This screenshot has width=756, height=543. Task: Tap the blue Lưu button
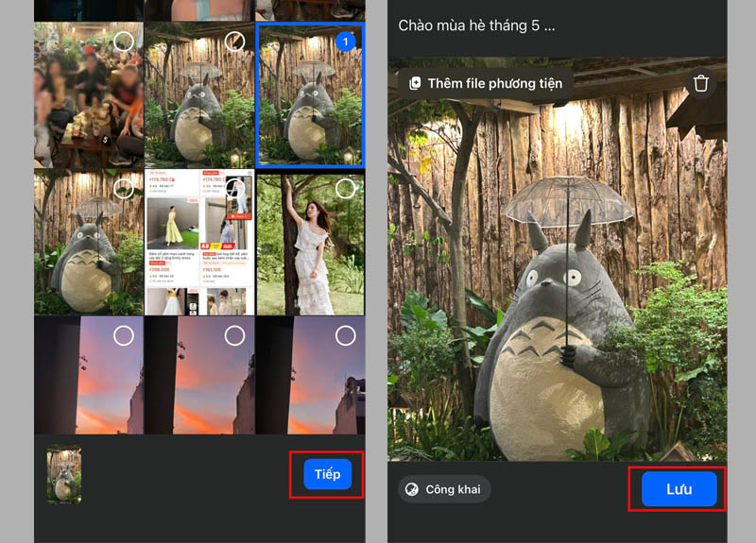[x=679, y=489]
